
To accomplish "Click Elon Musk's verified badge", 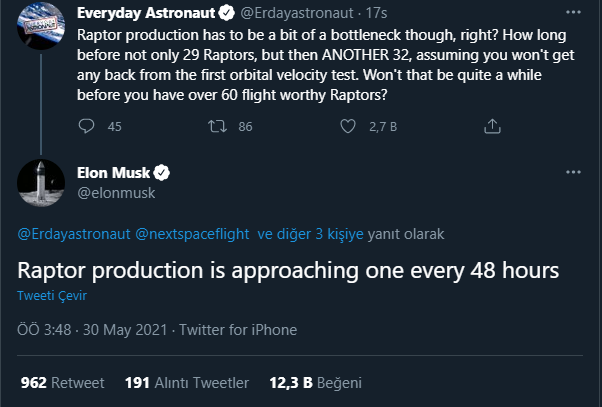I will pos(162,173).
